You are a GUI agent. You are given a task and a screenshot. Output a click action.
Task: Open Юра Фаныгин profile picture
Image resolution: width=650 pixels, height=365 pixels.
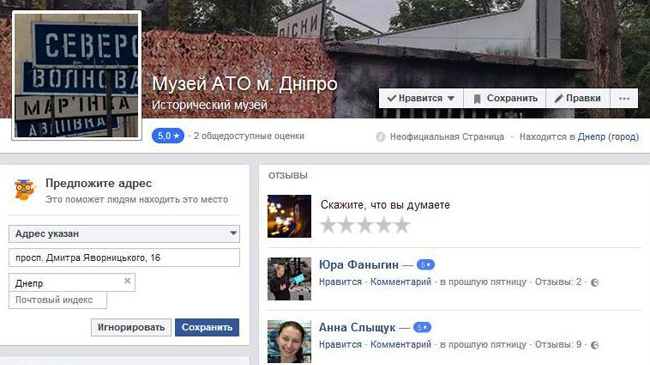(x=289, y=279)
